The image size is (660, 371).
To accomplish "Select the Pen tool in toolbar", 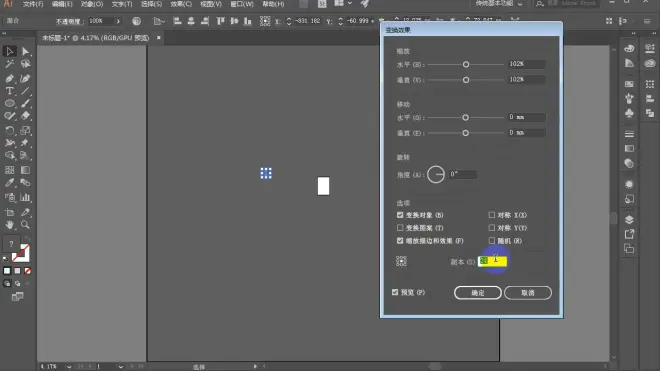I will click(9, 78).
